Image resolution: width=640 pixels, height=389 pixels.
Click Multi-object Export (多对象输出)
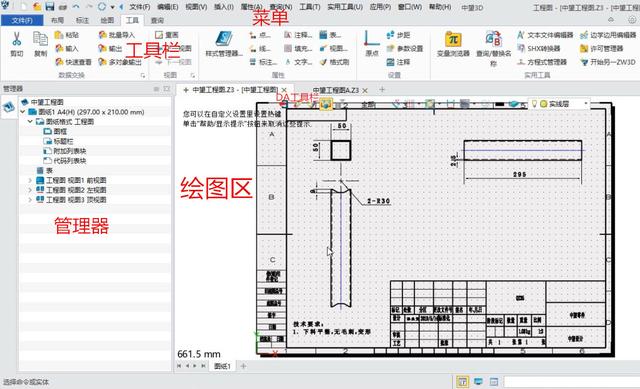120,62
